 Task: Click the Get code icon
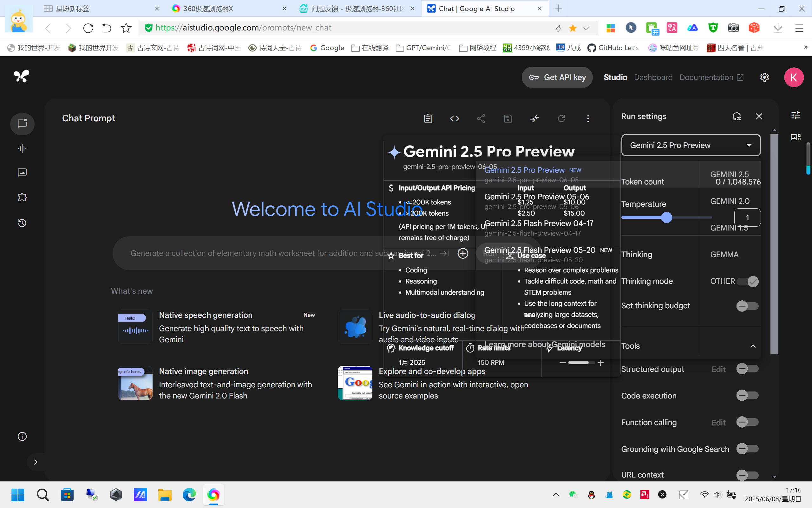click(455, 118)
